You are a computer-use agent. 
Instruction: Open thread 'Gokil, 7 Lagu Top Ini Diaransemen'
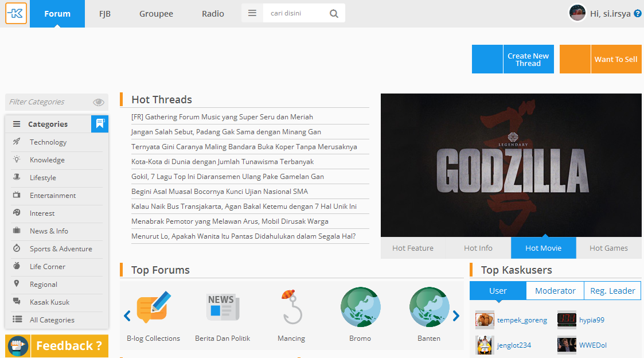coord(228,176)
